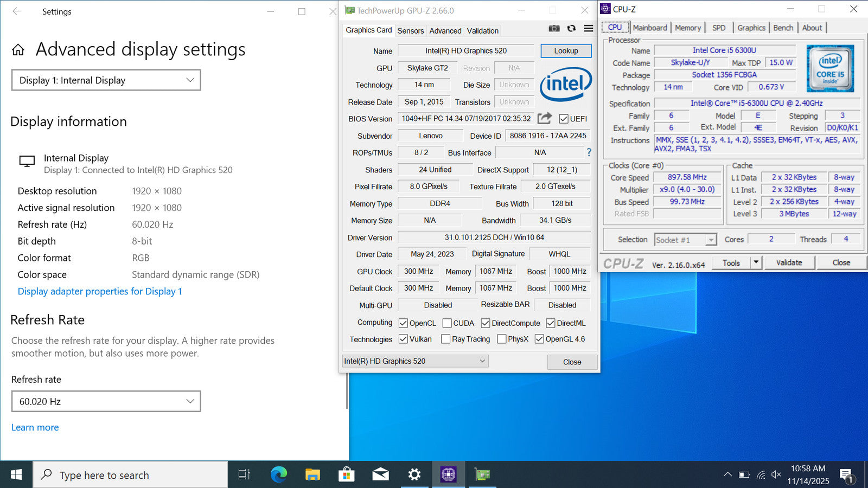Switch to the Mainboard tab in CPU-Z

649,28
